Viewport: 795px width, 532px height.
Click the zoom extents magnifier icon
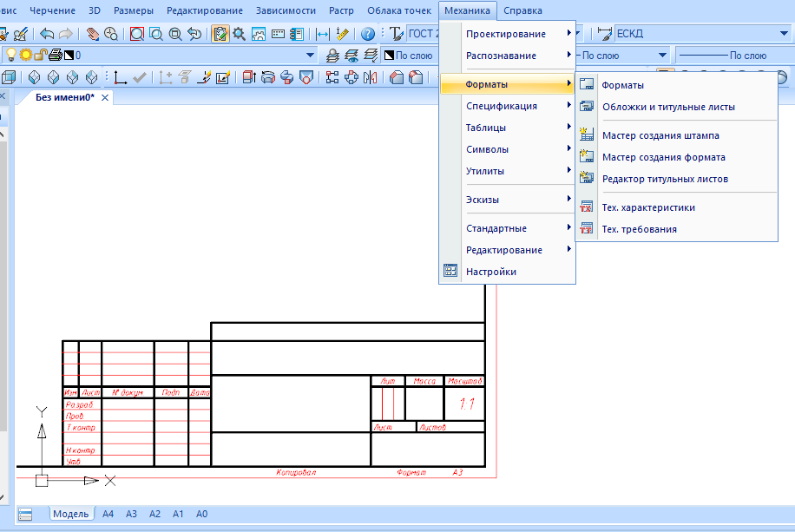[175, 34]
